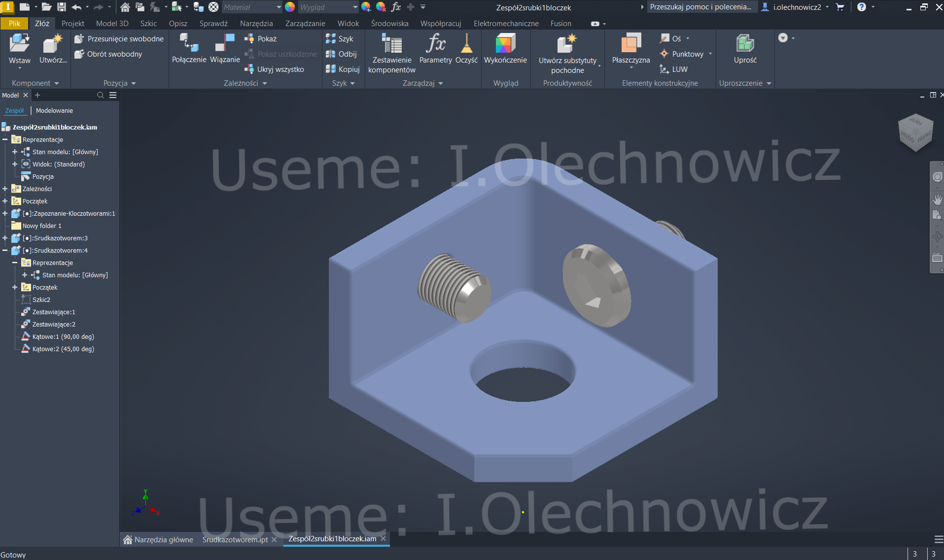Select Przesunięcie swobodne
The height and width of the screenshot is (560, 944).
(x=119, y=38)
